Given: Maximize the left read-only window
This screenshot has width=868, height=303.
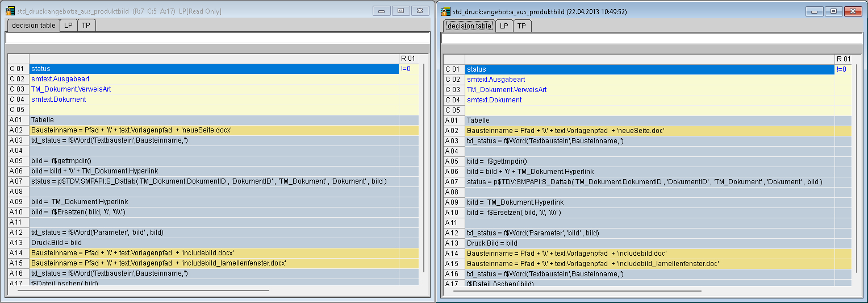Looking at the screenshot, I should (400, 11).
